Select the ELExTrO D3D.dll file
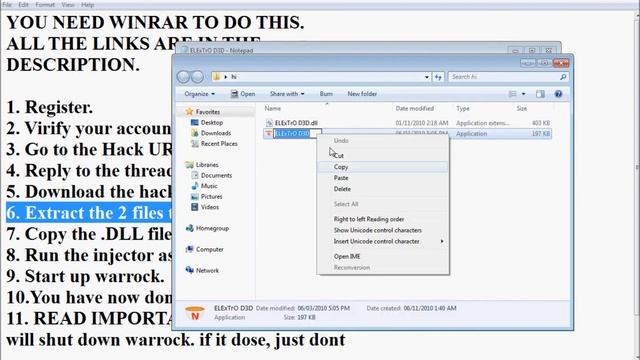The height and width of the screenshot is (360, 640). [296, 123]
